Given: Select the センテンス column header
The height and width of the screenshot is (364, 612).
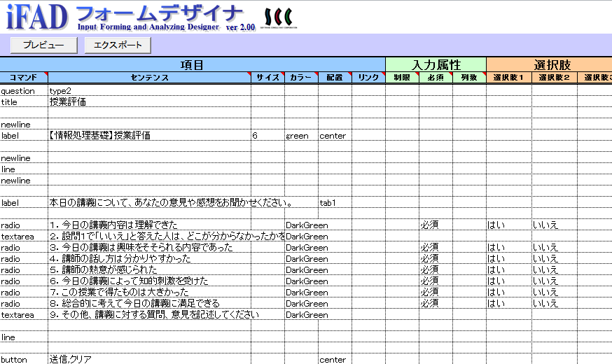Looking at the screenshot, I should pyautogui.click(x=149, y=78).
